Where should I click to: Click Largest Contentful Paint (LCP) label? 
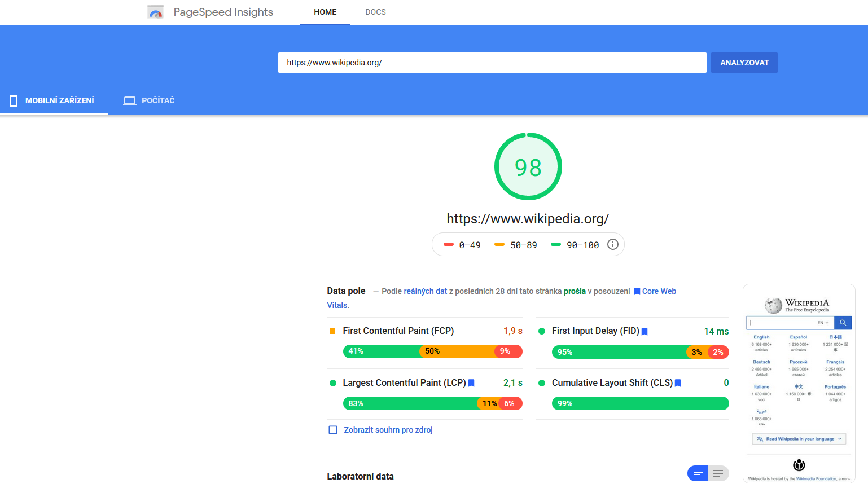(404, 383)
